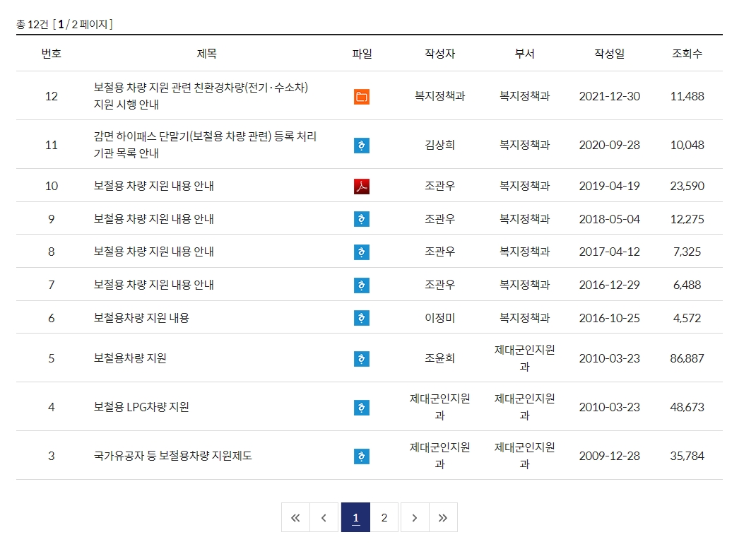
Task: Click the 조회수 column header
Action: 685,52
